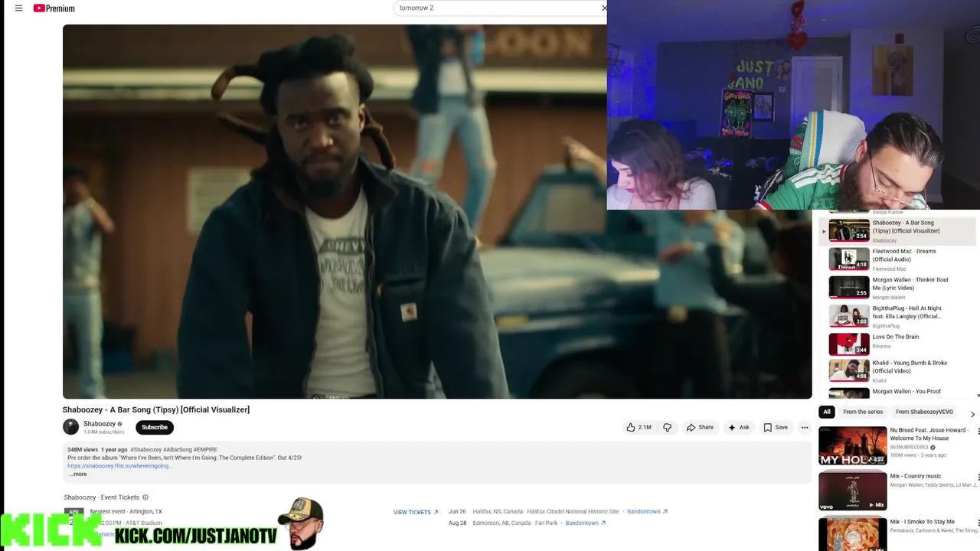
Task: Select the 'From ShaboozeyVEVO' filter chip
Action: click(924, 412)
